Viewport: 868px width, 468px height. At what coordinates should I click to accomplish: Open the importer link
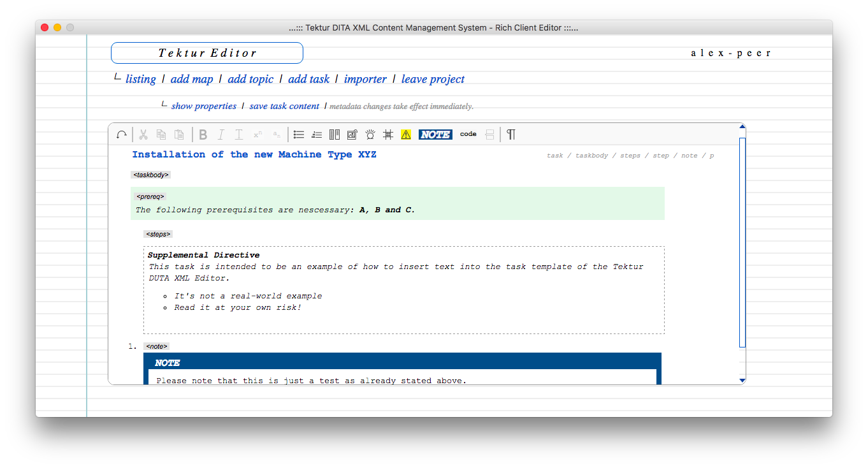click(365, 79)
